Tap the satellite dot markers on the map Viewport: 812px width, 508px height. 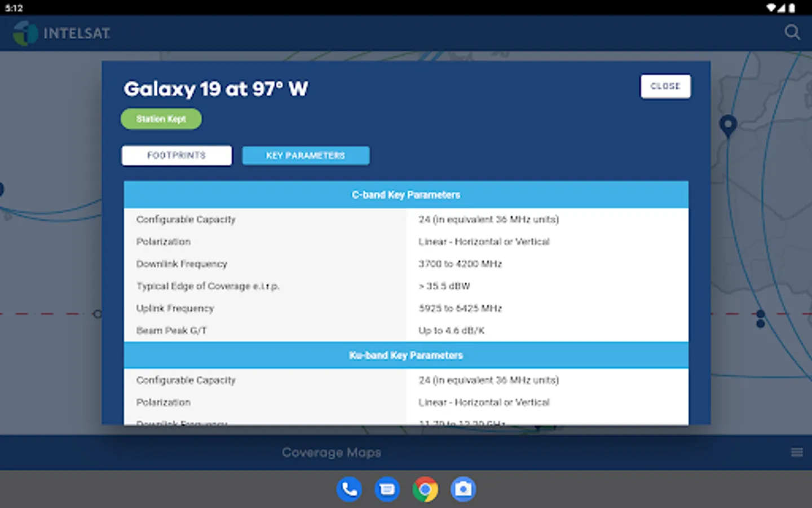[760, 318]
